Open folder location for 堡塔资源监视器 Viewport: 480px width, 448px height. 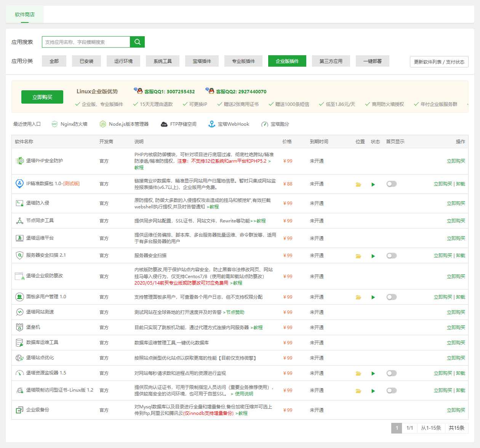pyautogui.click(x=358, y=374)
